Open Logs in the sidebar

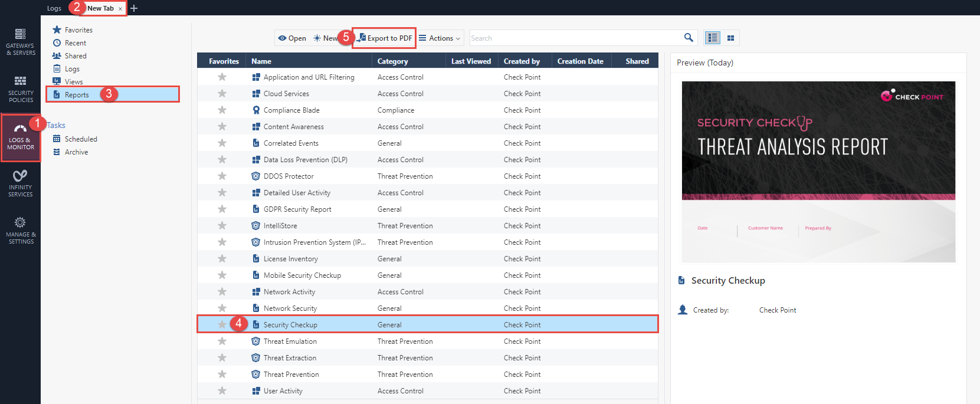coord(72,69)
